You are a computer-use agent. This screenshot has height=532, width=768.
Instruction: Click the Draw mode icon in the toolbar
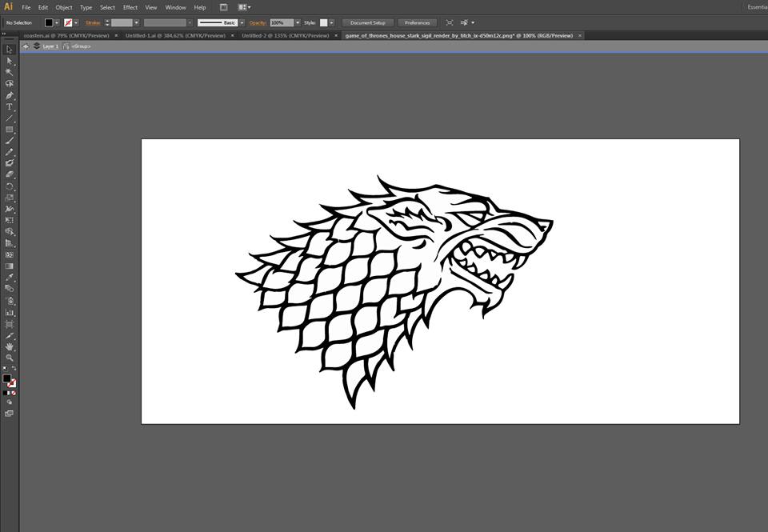coord(10,402)
